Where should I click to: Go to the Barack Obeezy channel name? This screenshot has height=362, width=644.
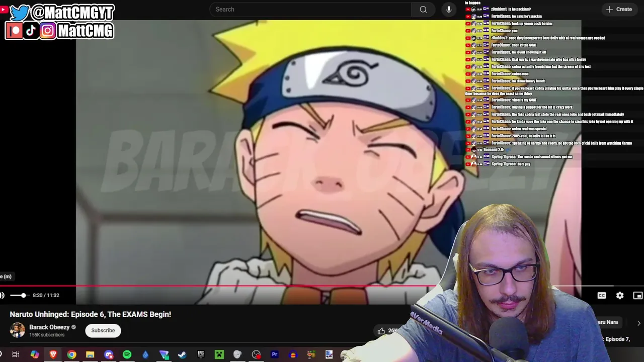49,327
